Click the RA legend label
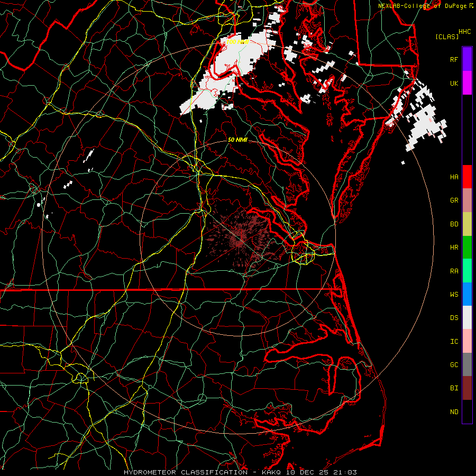476x476 pixels. [x=454, y=271]
